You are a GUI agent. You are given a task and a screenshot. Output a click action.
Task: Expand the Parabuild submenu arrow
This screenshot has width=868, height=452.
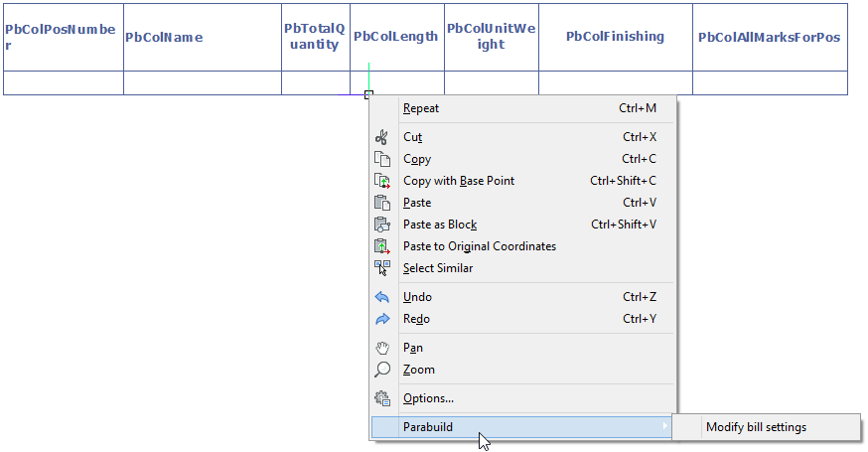coord(664,427)
